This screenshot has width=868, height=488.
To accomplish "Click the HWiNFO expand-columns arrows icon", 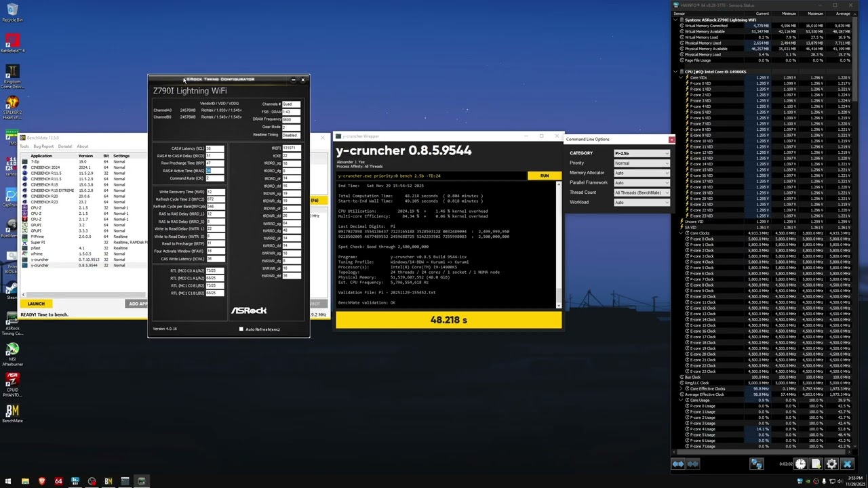I will click(x=677, y=464).
